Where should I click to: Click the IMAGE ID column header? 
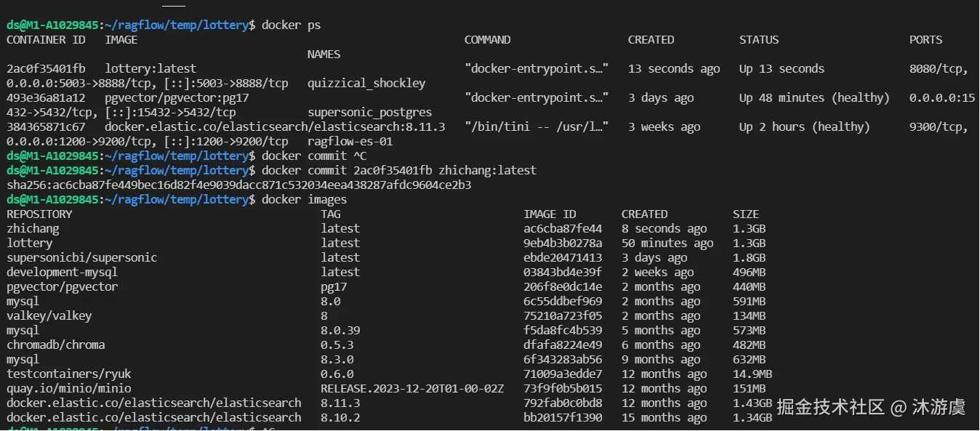point(550,214)
